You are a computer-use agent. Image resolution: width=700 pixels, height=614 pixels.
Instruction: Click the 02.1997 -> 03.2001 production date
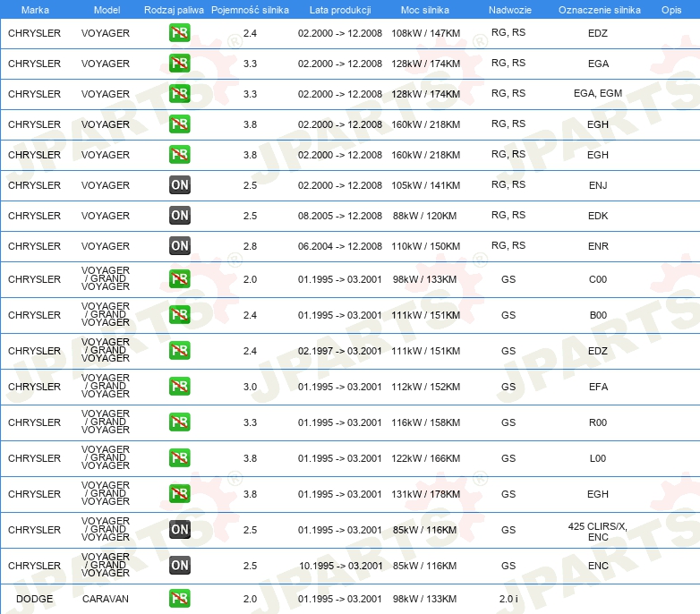340,351
